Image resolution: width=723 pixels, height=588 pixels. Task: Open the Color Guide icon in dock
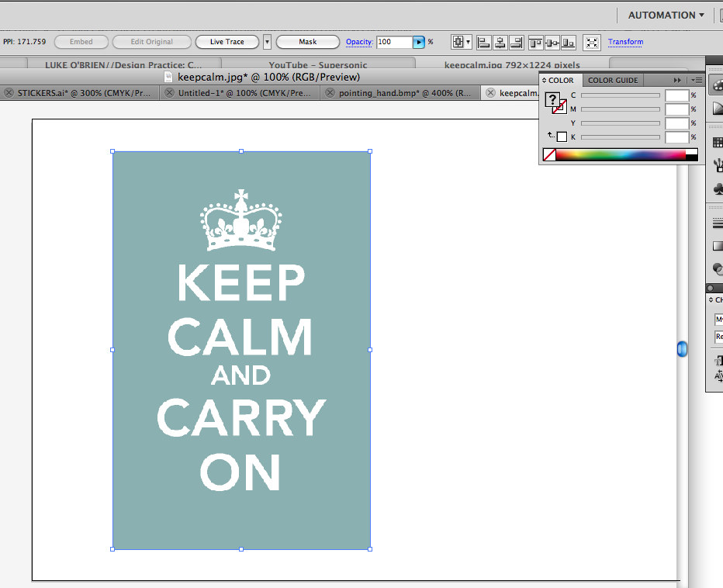717,109
